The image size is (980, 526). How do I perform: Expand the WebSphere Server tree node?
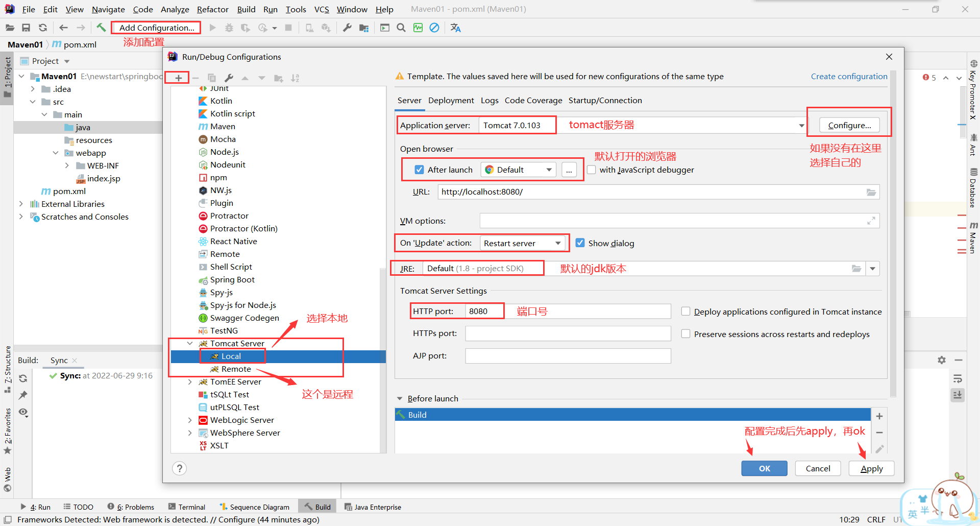pos(190,433)
